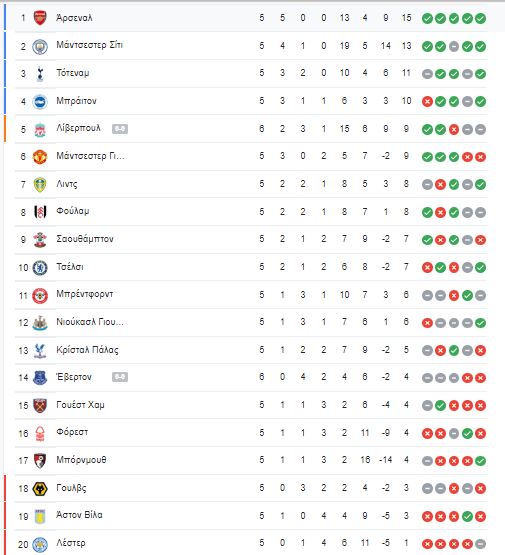Click the Bournemouth club crest
505x555 pixels.
40,461
